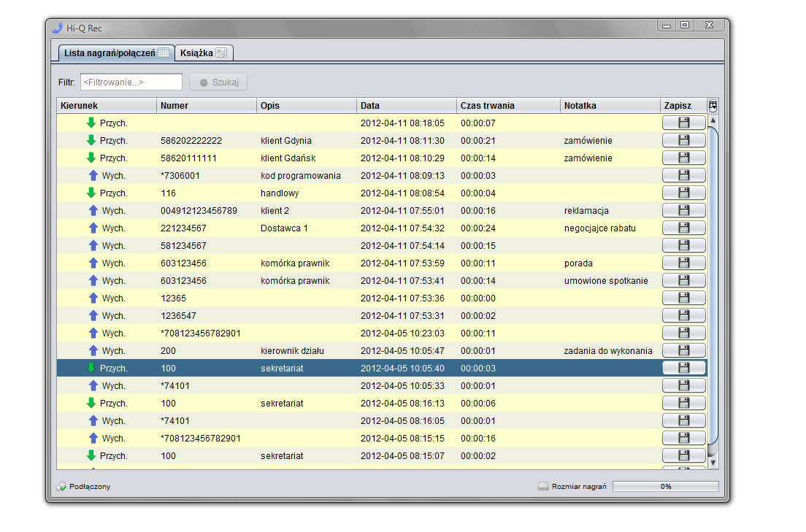Click the Podłączony status text
Screen dimensions: 806x532
click(x=90, y=486)
